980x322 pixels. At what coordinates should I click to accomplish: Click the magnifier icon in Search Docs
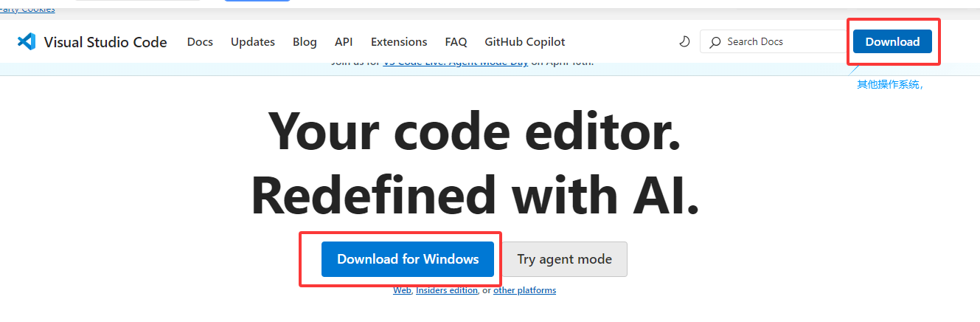tap(715, 42)
